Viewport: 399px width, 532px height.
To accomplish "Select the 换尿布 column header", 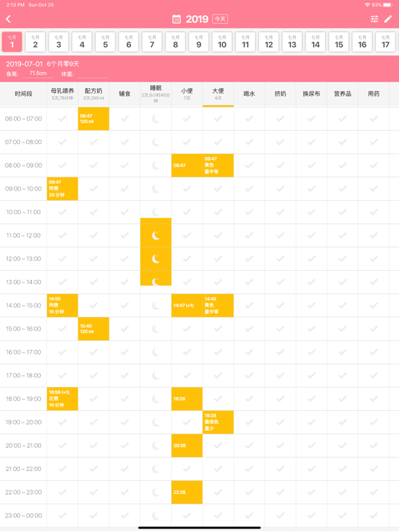I will click(312, 94).
